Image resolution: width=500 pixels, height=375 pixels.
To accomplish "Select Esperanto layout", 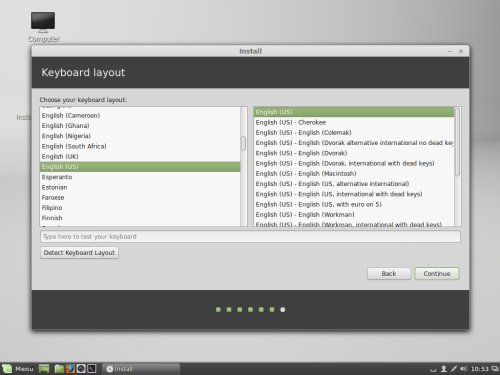I will tap(140, 177).
